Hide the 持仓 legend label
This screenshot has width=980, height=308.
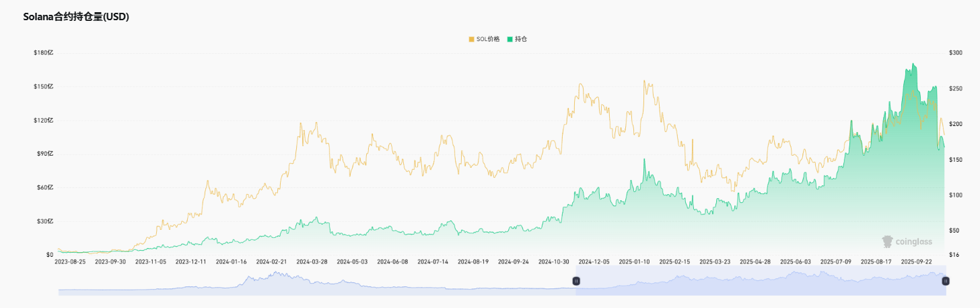(521, 40)
